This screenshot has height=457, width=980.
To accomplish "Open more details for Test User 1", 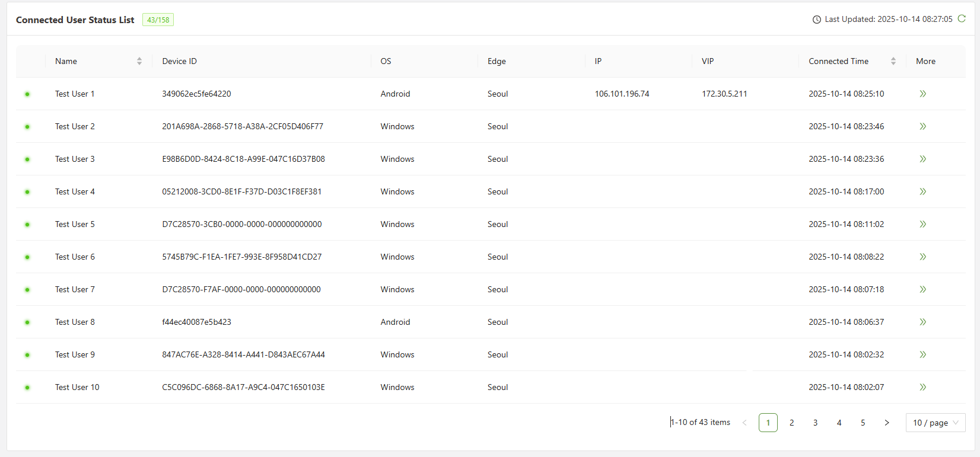I will 922,94.
